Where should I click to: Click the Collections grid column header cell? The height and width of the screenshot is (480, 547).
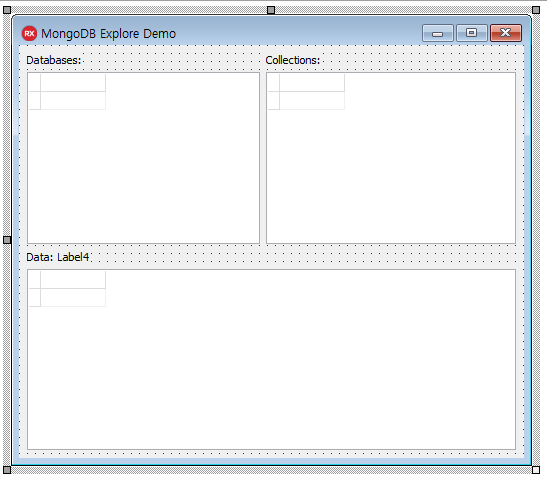(312, 83)
